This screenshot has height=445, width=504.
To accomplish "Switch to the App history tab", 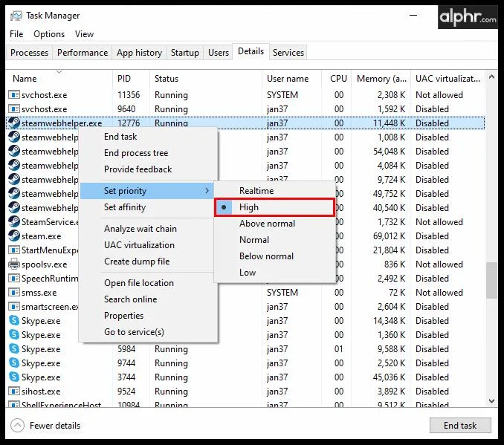I will [139, 52].
